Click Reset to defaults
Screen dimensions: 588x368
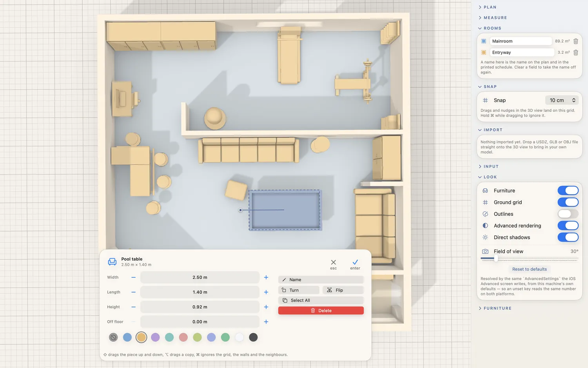point(530,269)
